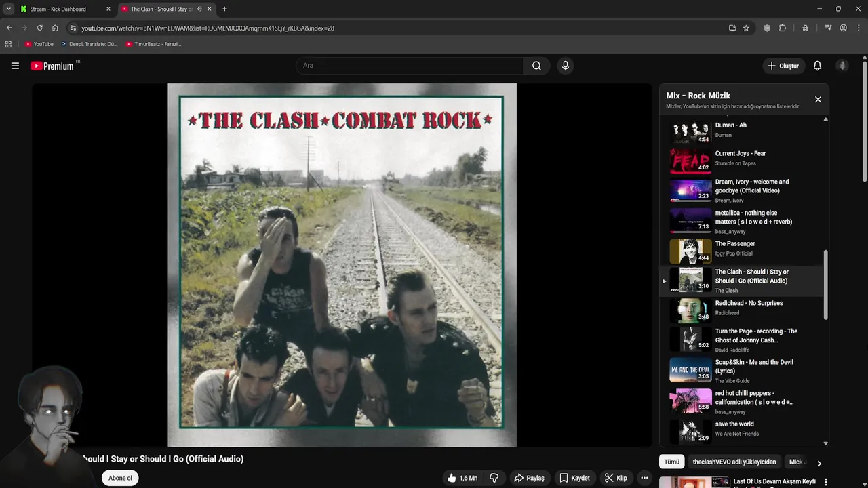Viewport: 868px width, 488px height.
Task: Open YouTube account avatar menu
Action: pyautogui.click(x=842, y=66)
